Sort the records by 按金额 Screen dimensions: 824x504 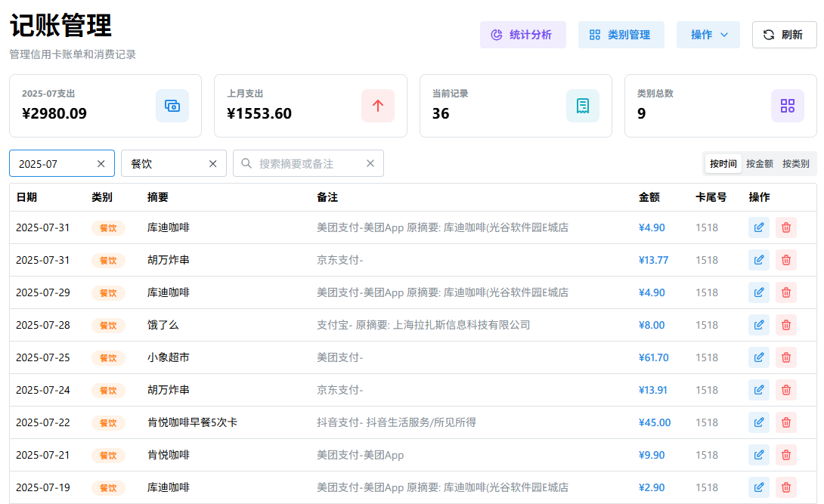coord(759,164)
